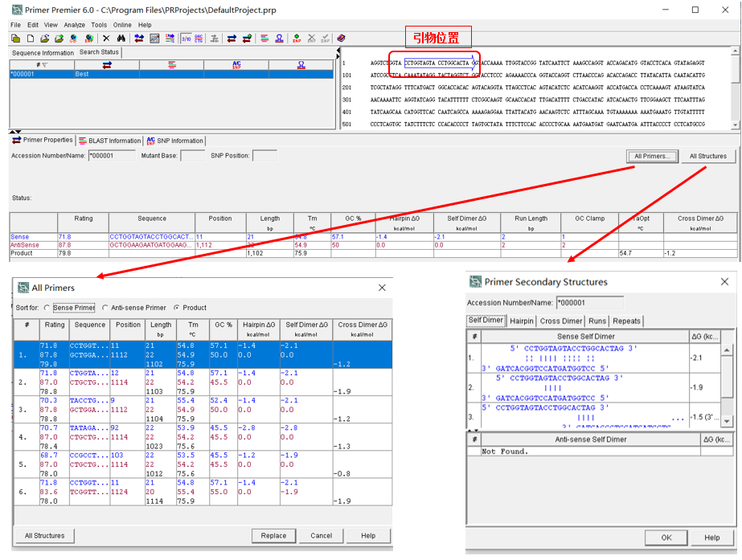Click the globe SNP toolbar icon

[89, 39]
